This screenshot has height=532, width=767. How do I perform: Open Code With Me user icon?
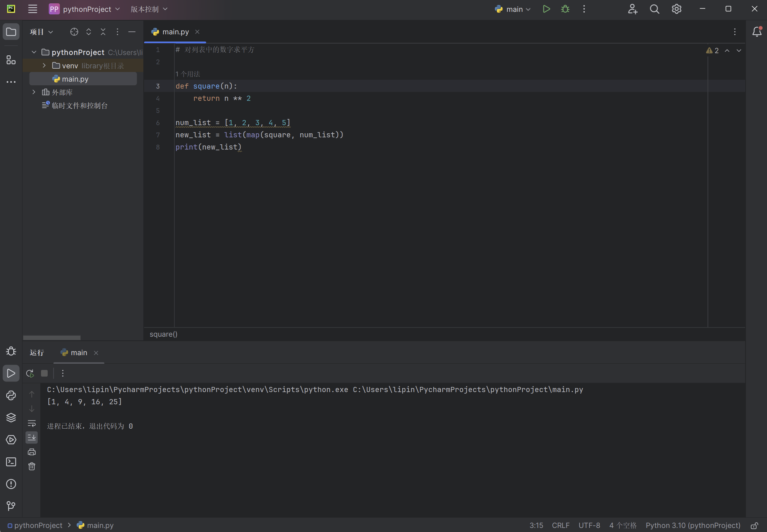633,9
